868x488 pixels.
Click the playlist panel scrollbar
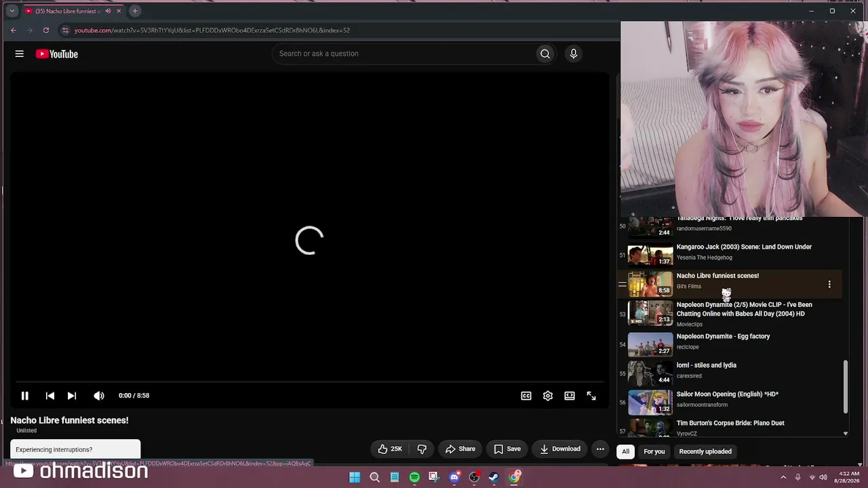(846, 386)
